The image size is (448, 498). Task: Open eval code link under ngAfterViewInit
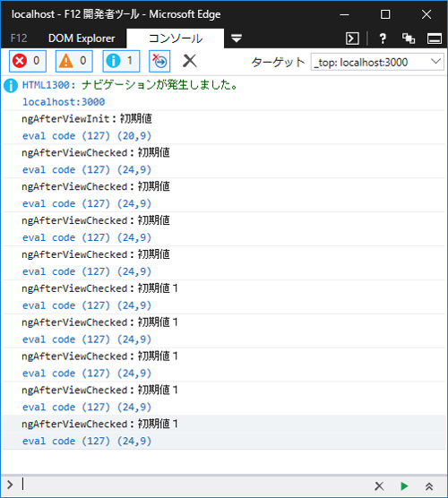[86, 136]
